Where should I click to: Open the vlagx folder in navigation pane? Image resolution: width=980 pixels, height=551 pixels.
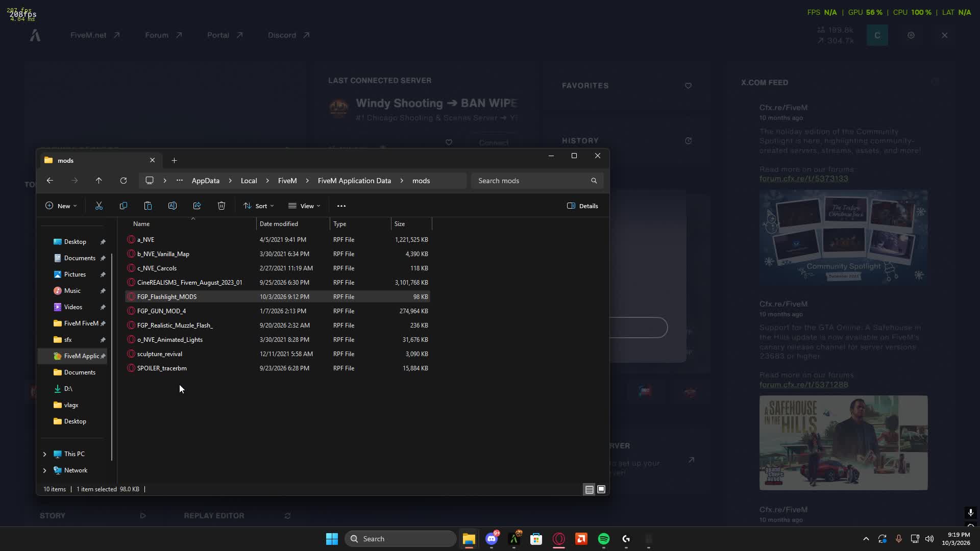(x=71, y=405)
